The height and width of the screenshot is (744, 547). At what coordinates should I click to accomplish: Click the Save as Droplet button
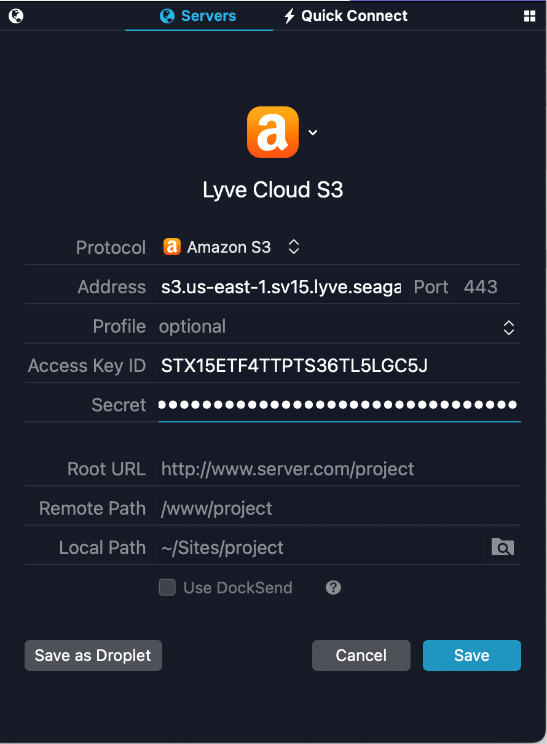click(93, 655)
